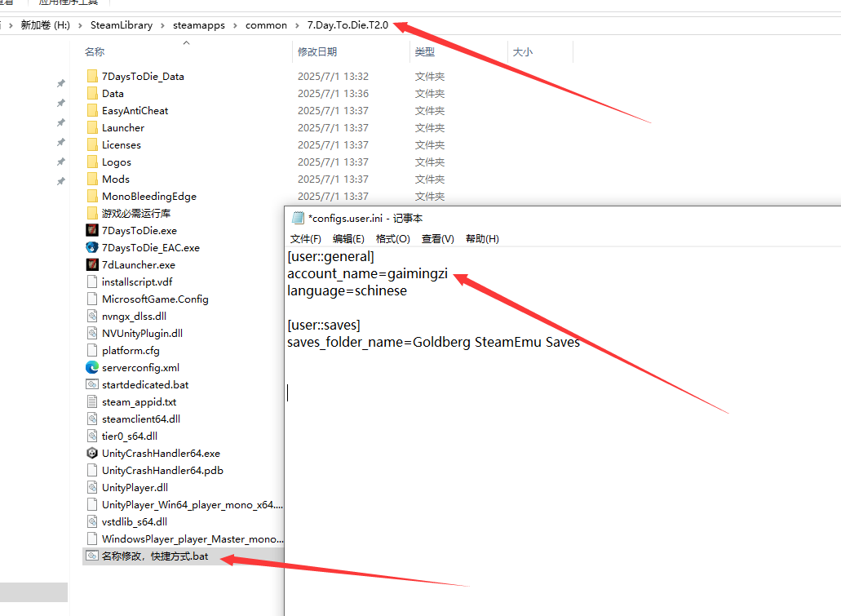Screen dimensions: 841x616
Task: Expand the chevron after SteamLibrary in path
Action: coord(163,25)
